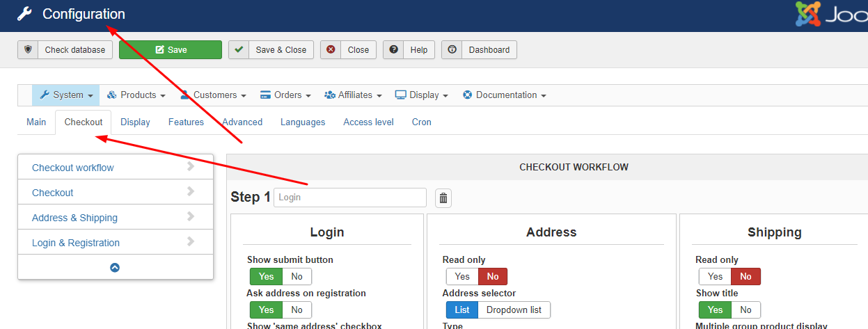868x329 pixels.
Task: Click chevron next to Address & Shipping
Action: click(191, 217)
